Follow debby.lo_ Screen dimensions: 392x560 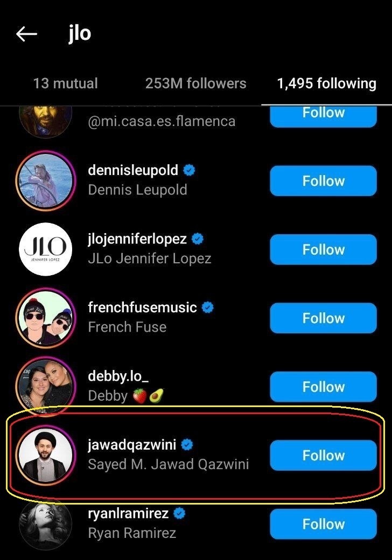[x=323, y=387]
